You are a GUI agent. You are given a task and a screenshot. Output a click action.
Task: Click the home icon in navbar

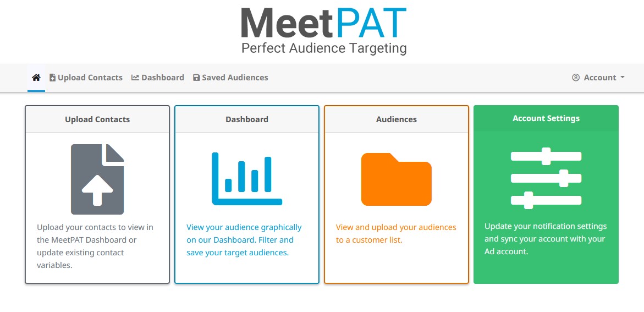(36, 78)
